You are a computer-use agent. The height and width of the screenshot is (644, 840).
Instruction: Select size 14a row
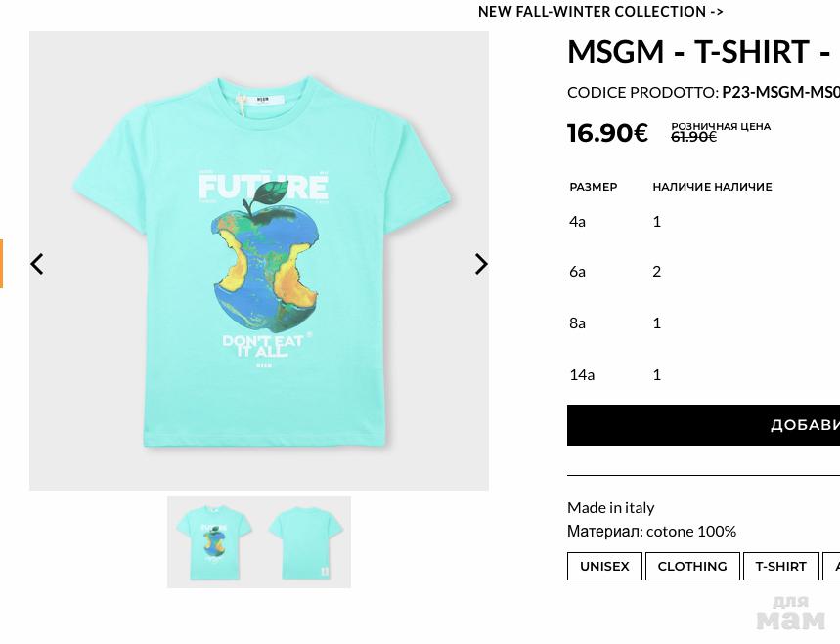coord(582,374)
